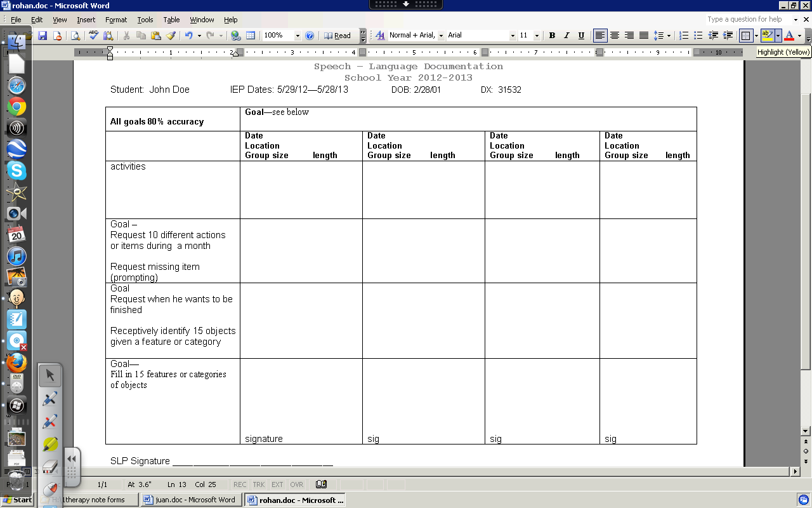This screenshot has width=812, height=508.
Task: Open the Tools menu
Action: [145, 19]
